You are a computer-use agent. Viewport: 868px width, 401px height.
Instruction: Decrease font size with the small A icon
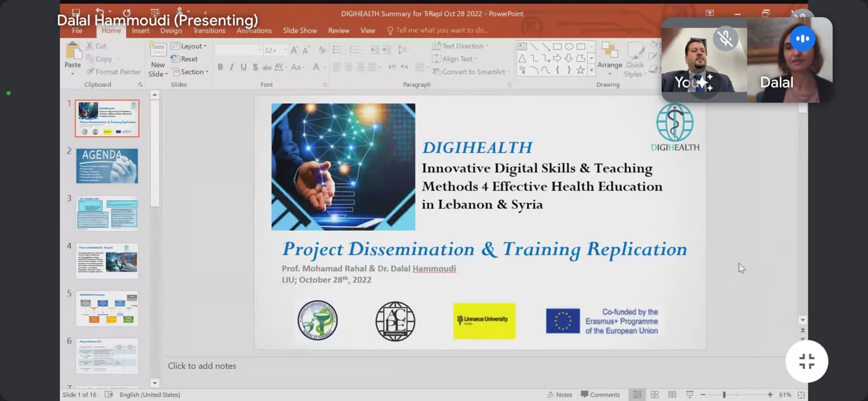[306, 50]
